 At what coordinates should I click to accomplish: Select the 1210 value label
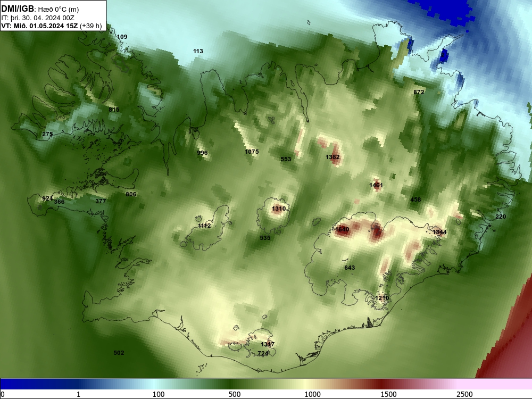pyautogui.click(x=382, y=298)
